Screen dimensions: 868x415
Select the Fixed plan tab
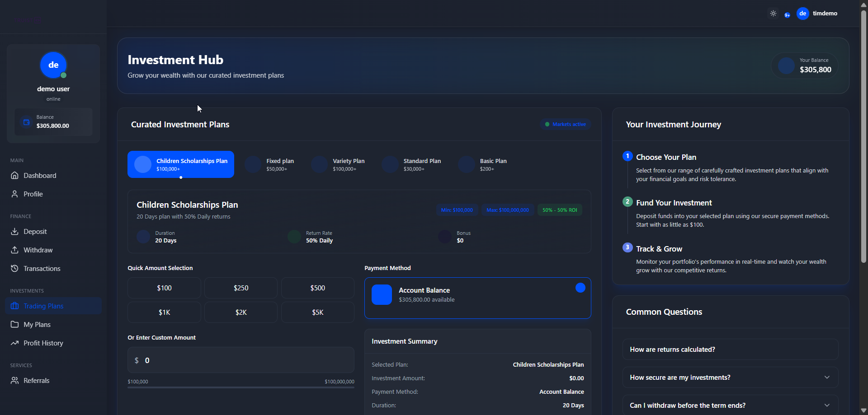pos(270,164)
